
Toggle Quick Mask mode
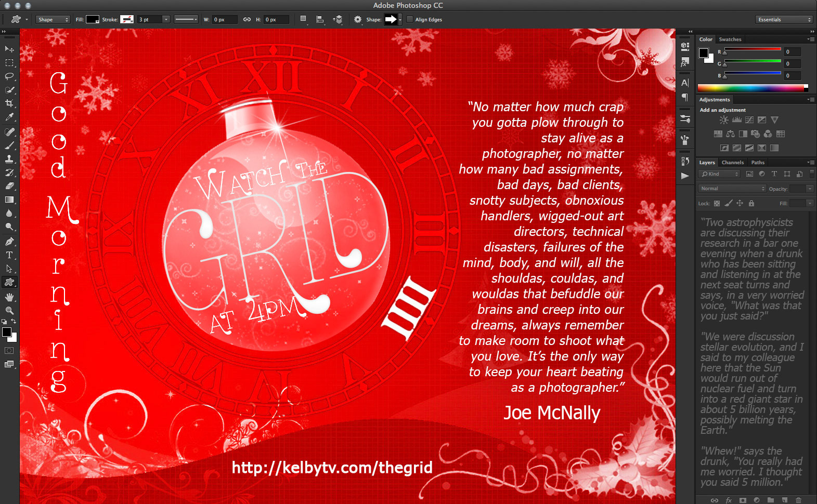(x=9, y=351)
